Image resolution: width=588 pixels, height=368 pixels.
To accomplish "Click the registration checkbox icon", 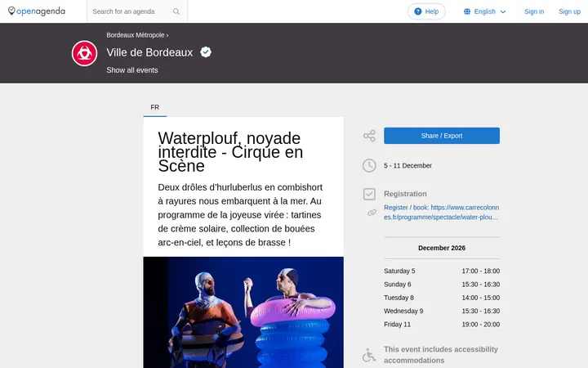I will (x=369, y=194).
